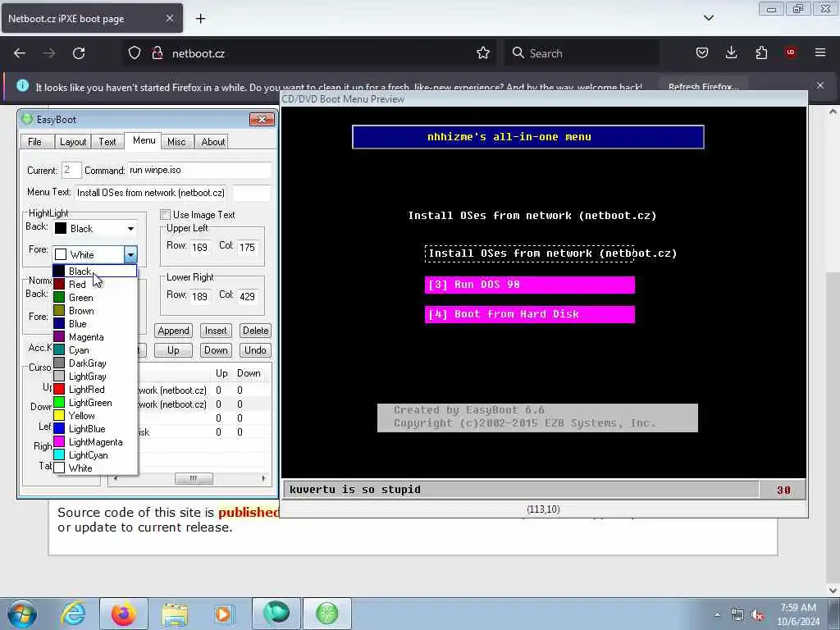Viewport: 840px width, 630px height.
Task: Choose Black from the color list
Action: click(95, 271)
